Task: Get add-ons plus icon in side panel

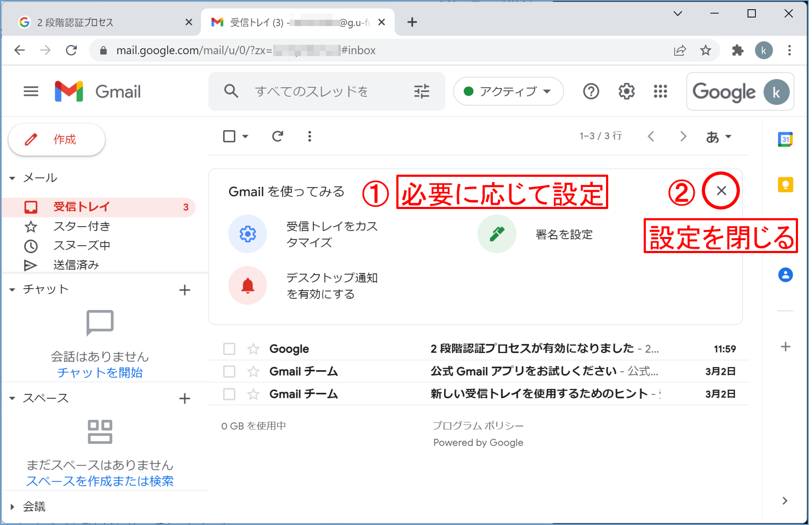Action: pyautogui.click(x=785, y=347)
